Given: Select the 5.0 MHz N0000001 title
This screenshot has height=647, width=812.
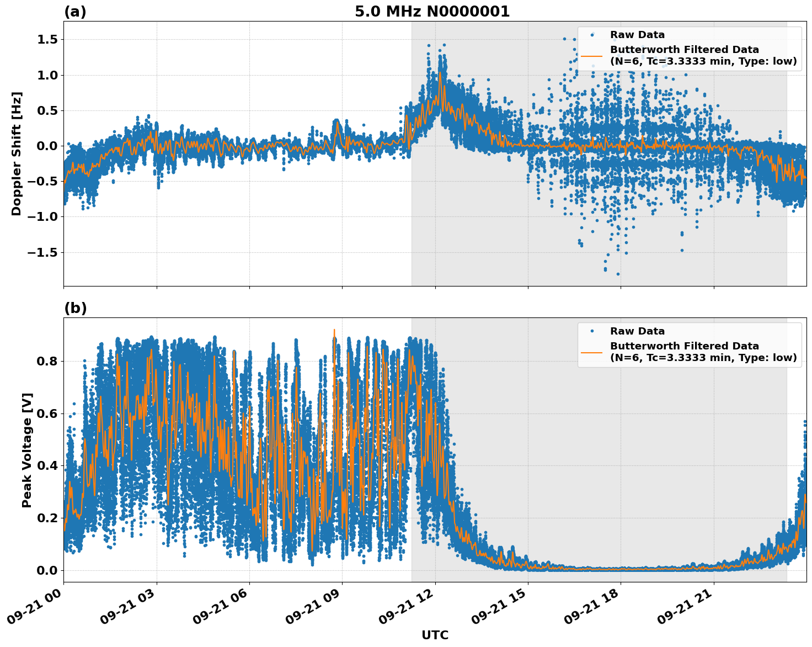Looking at the screenshot, I should [432, 11].
